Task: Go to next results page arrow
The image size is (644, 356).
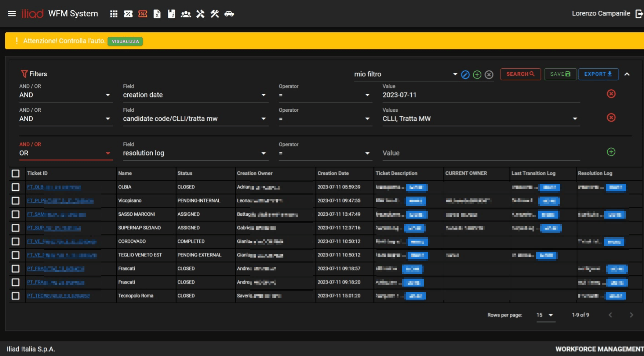Action: tap(631, 315)
